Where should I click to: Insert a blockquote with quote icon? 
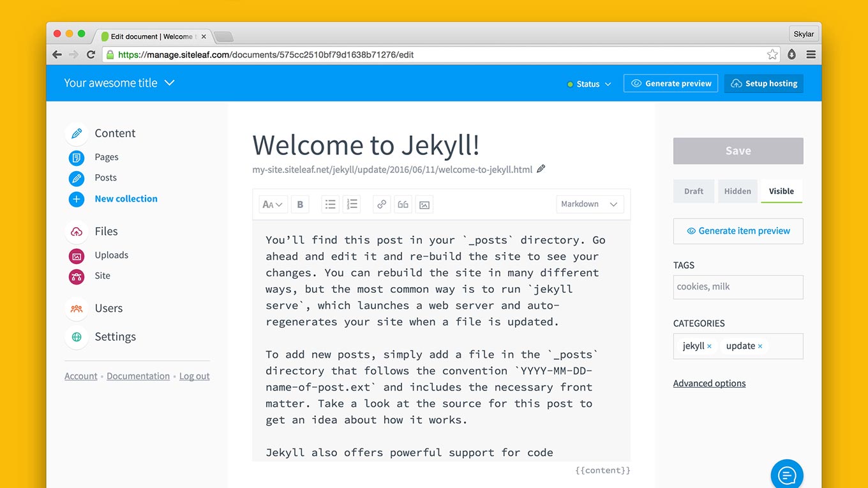(403, 204)
